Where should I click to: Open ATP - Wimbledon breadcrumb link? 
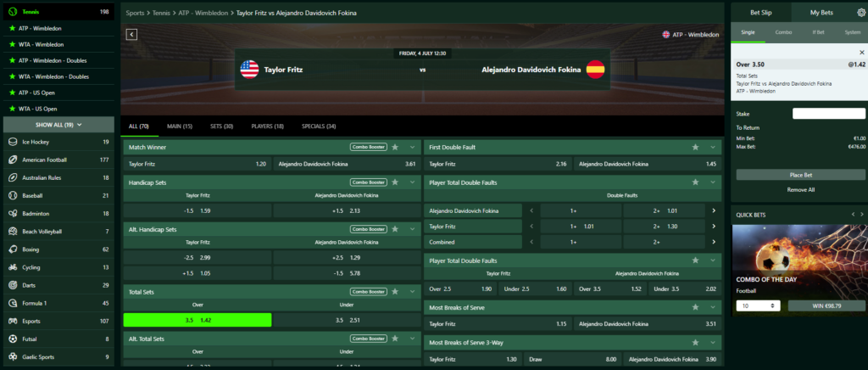(x=203, y=13)
